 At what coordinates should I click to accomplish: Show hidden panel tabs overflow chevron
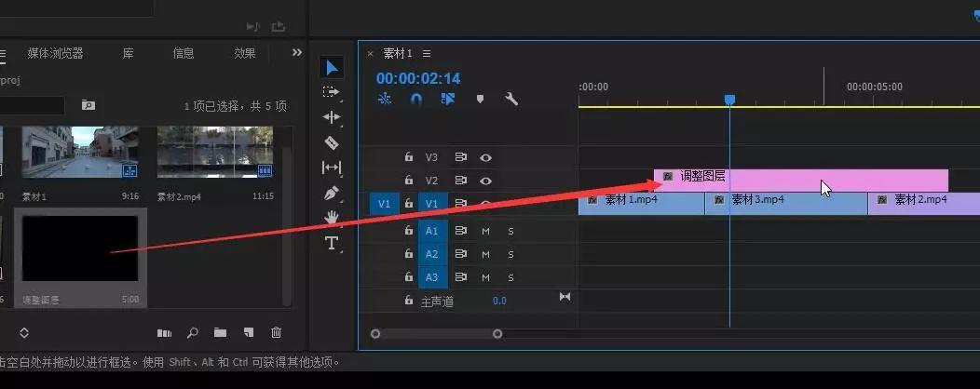(297, 53)
